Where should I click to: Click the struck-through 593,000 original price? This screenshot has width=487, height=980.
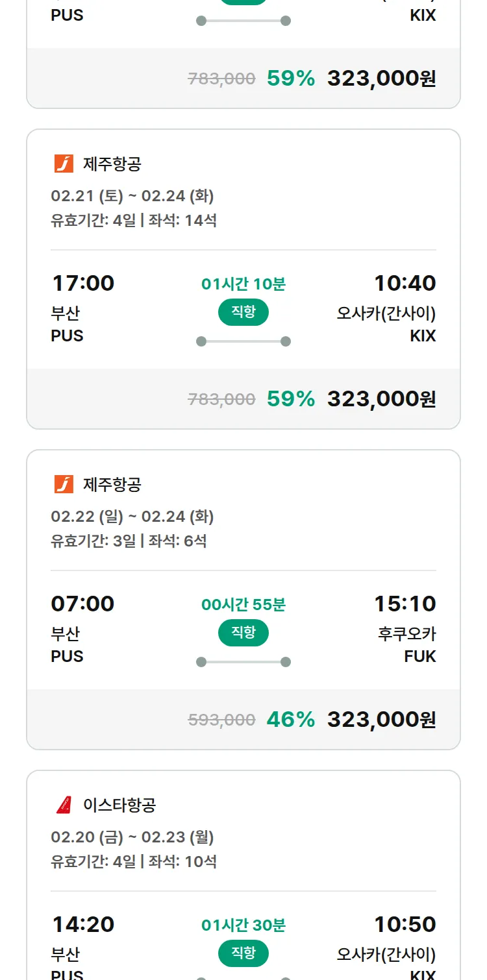[221, 720]
